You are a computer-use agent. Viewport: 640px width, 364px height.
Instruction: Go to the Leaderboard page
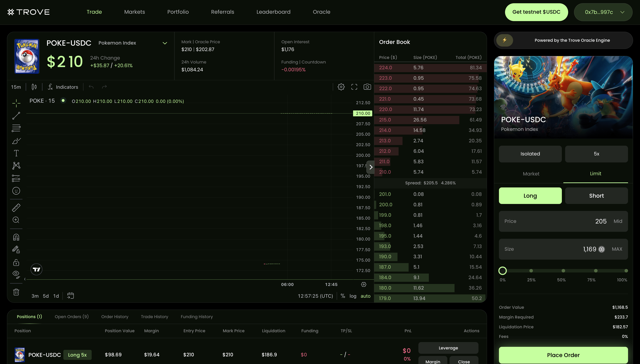click(273, 12)
